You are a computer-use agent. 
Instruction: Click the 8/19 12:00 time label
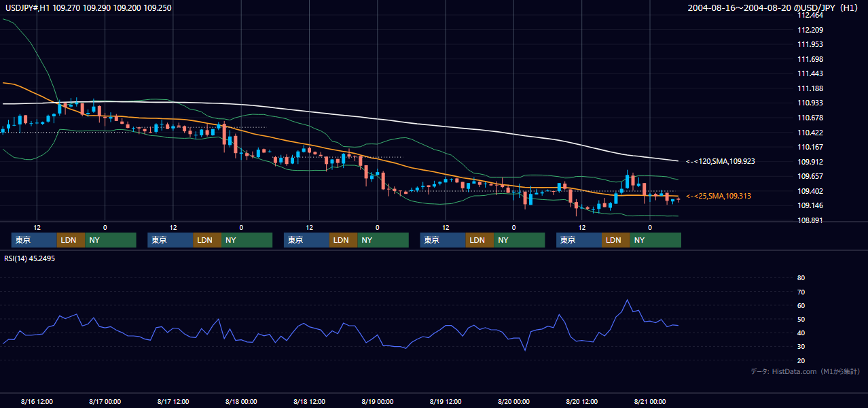[x=446, y=401]
